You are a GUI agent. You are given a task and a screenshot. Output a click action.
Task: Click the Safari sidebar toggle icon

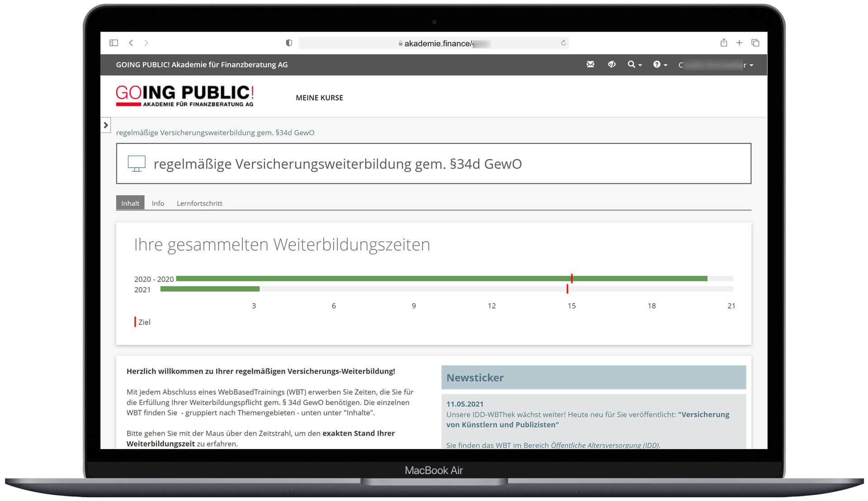pyautogui.click(x=113, y=43)
